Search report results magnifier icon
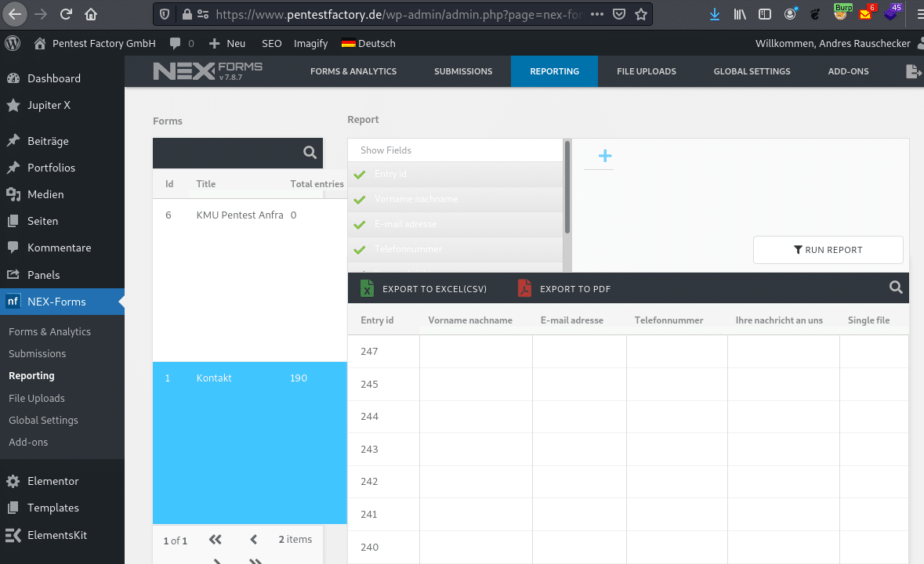Screen dimensions: 924x564 [896, 287]
